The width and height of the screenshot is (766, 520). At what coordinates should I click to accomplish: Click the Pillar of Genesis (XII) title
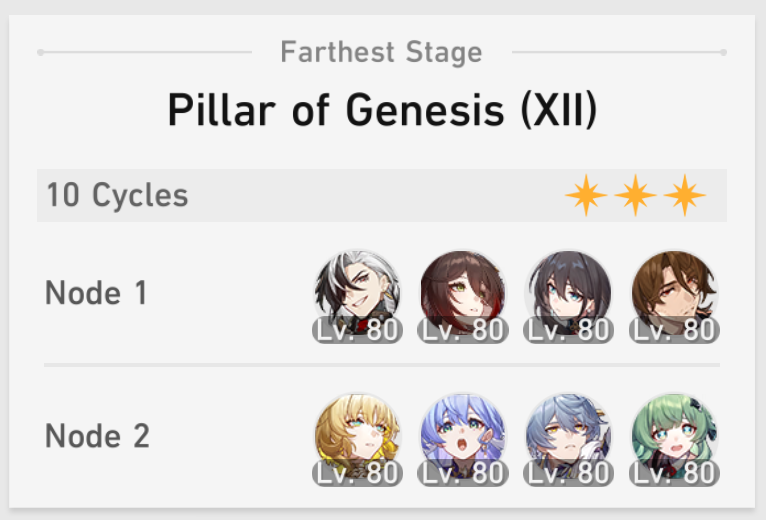383,110
